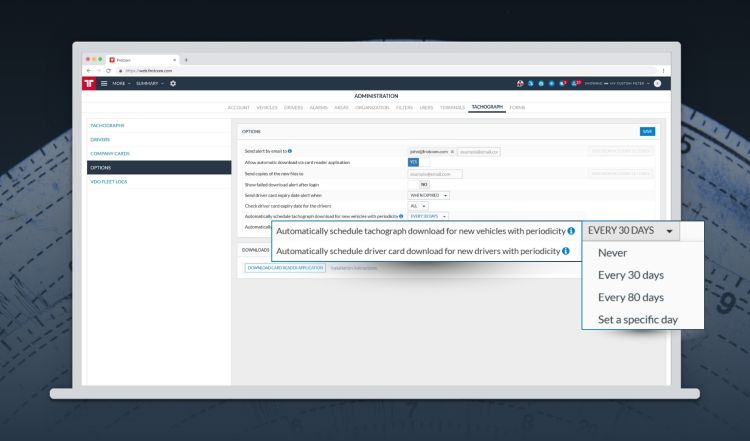The width and height of the screenshot is (750, 441).
Task: Click info icon next to Send alert by email
Action: point(291,150)
